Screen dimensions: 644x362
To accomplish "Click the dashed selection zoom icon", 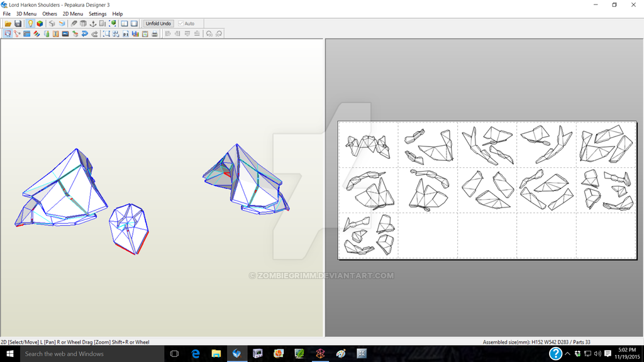I will [106, 34].
